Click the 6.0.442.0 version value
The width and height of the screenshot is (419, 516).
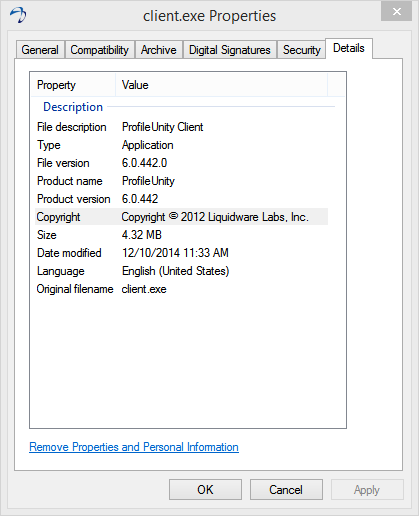[144, 163]
